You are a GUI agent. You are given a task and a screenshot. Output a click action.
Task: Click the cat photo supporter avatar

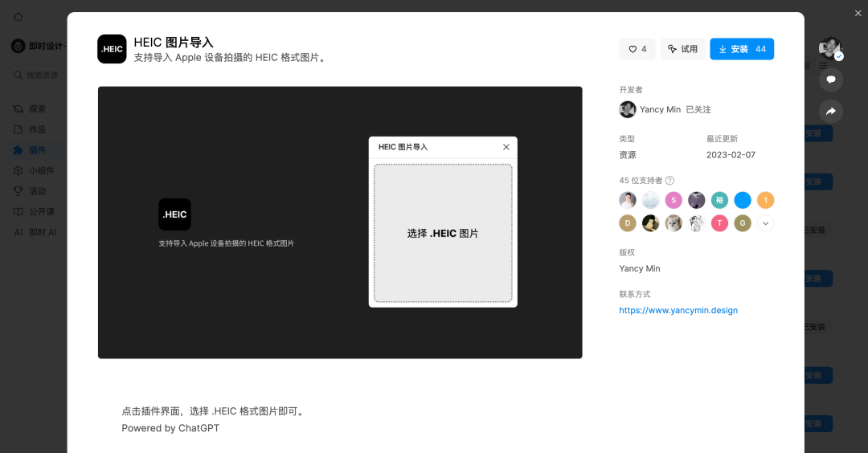pyautogui.click(x=674, y=223)
